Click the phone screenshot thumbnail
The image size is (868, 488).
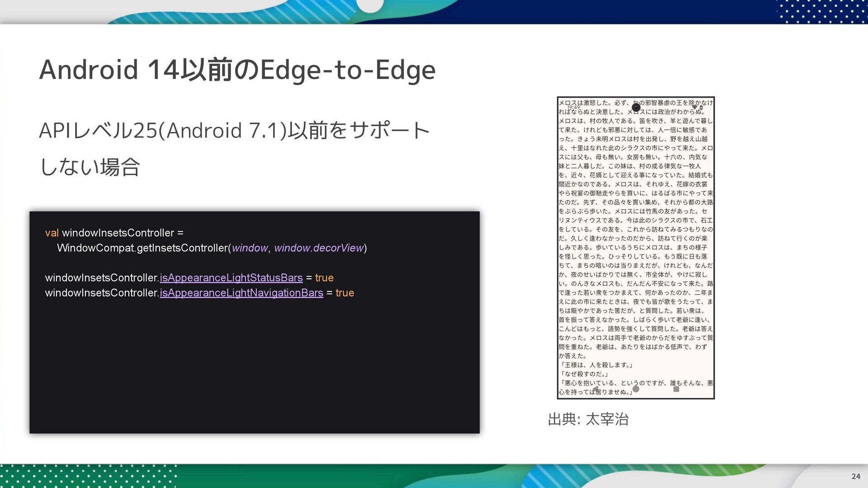[636, 248]
